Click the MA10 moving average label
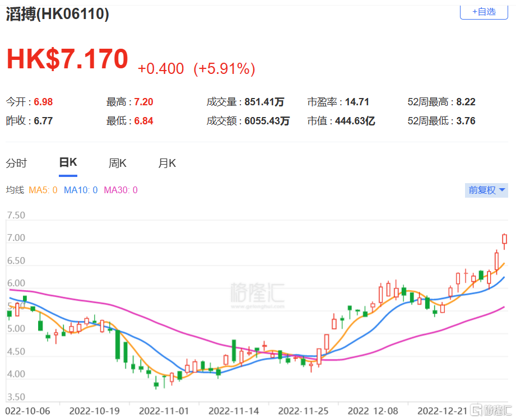 [x=81, y=190]
